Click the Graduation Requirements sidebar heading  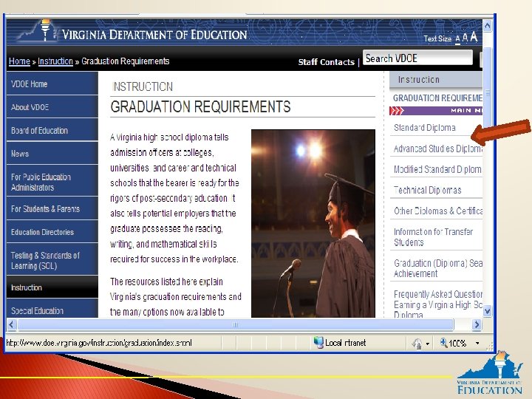tap(437, 98)
